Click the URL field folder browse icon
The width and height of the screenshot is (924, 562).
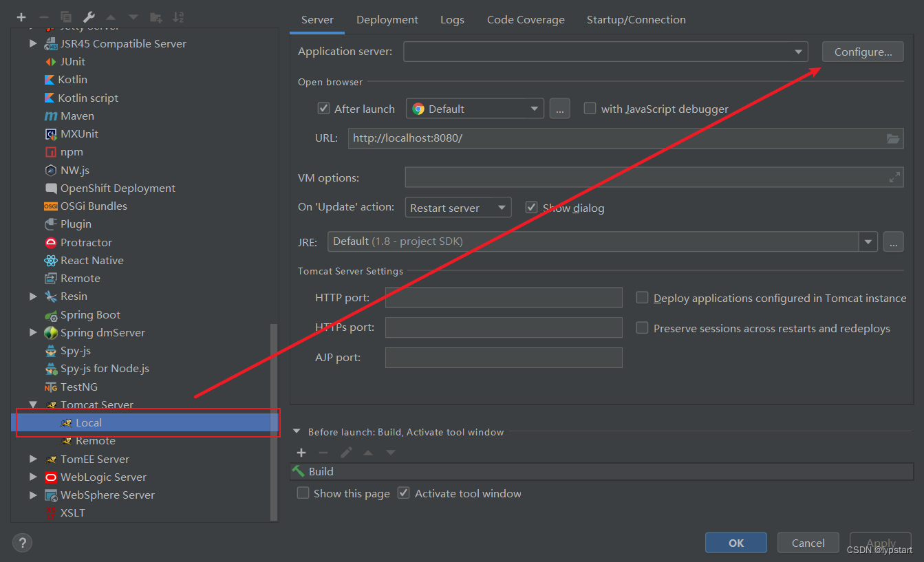tap(893, 138)
